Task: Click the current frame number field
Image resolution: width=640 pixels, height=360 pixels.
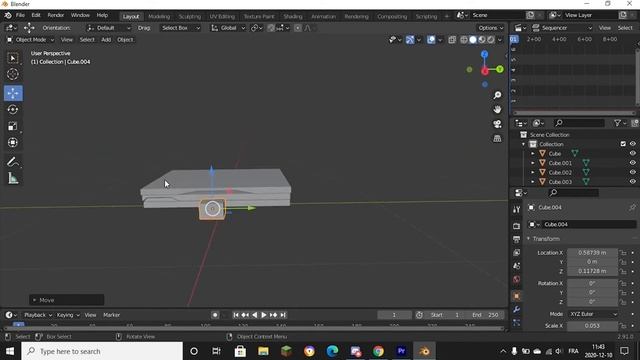Action: point(394,315)
